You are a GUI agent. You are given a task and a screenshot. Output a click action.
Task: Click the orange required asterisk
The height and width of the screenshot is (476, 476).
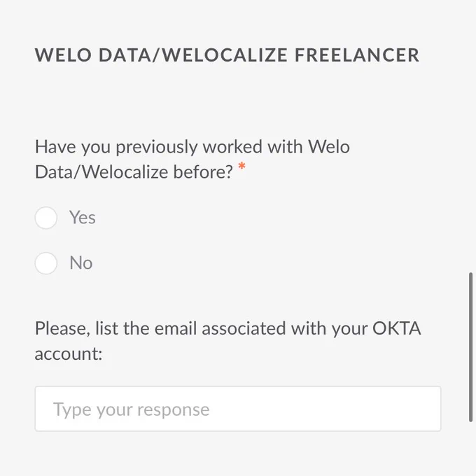click(x=241, y=166)
